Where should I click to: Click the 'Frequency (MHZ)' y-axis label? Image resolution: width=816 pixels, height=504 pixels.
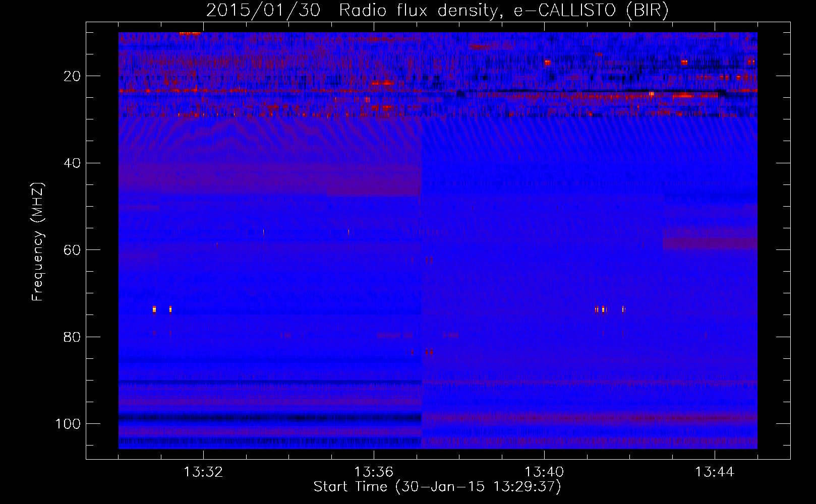coord(38,242)
